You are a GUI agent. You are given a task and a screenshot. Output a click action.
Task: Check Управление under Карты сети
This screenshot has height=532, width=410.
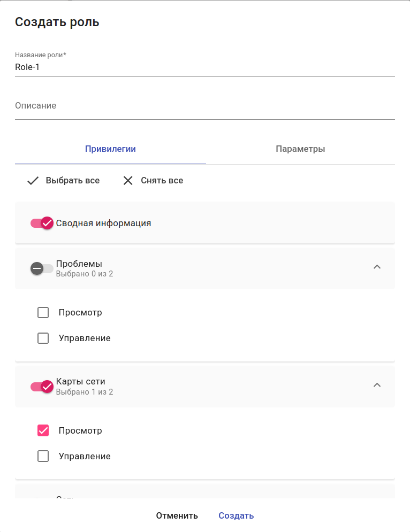click(x=43, y=457)
